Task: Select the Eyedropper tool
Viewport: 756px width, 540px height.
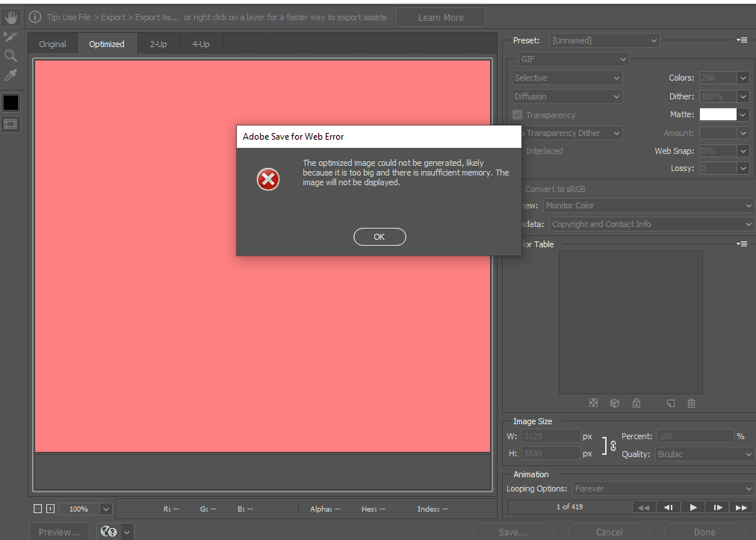Action: (10, 75)
